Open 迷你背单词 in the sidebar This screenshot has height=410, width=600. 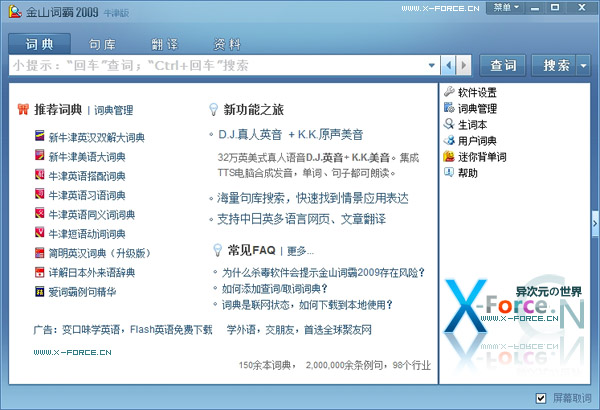point(482,157)
